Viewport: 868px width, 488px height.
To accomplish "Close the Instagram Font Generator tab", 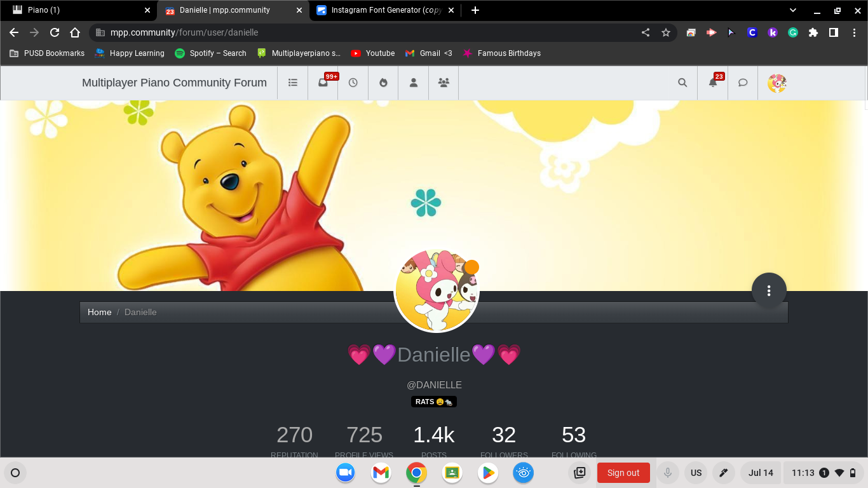I will [451, 10].
